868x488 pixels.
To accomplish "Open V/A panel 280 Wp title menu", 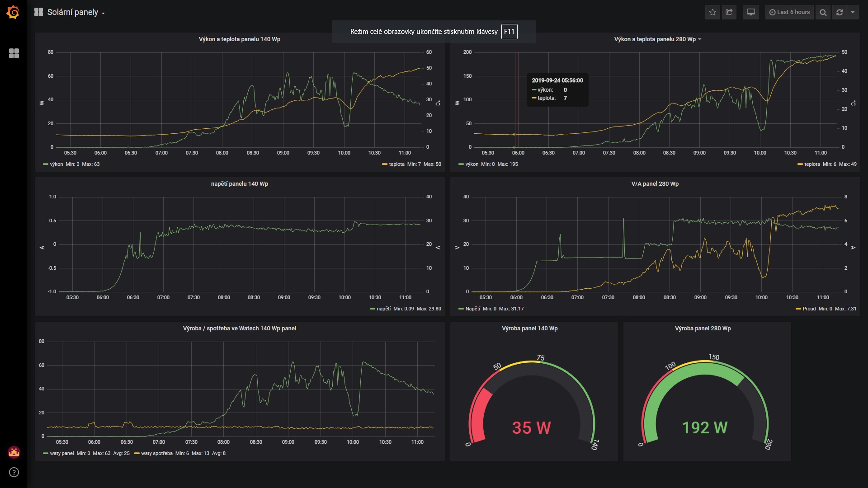I will (655, 184).
